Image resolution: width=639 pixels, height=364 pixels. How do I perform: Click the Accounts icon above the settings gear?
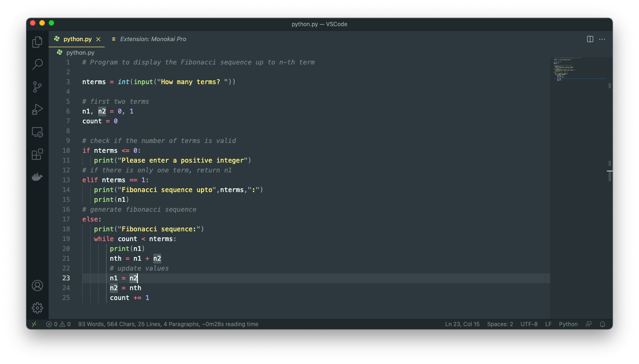click(37, 285)
